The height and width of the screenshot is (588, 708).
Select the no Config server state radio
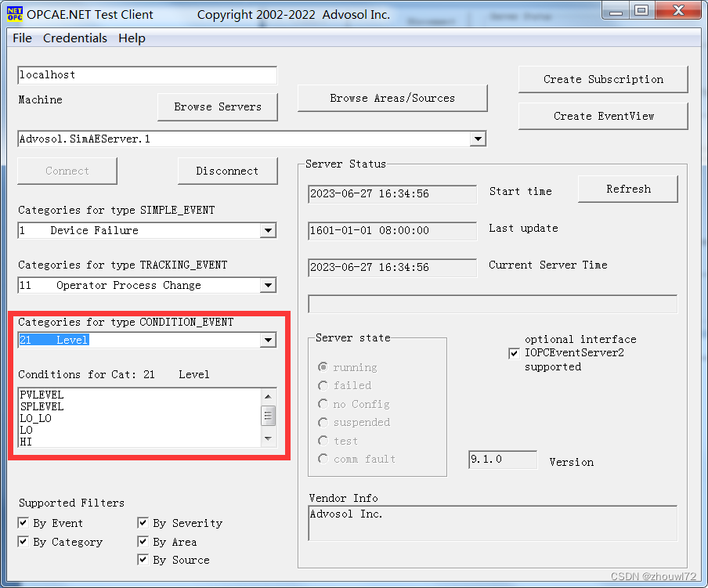pyautogui.click(x=323, y=404)
